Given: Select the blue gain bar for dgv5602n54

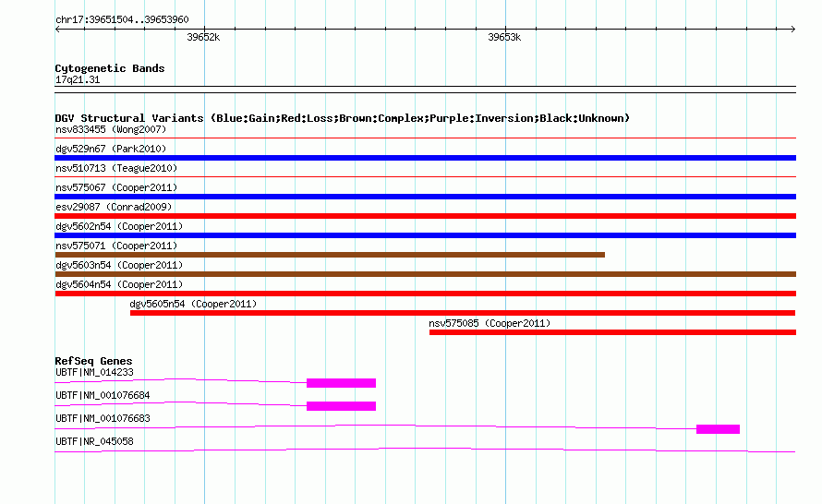Looking at the screenshot, I should (425, 235).
